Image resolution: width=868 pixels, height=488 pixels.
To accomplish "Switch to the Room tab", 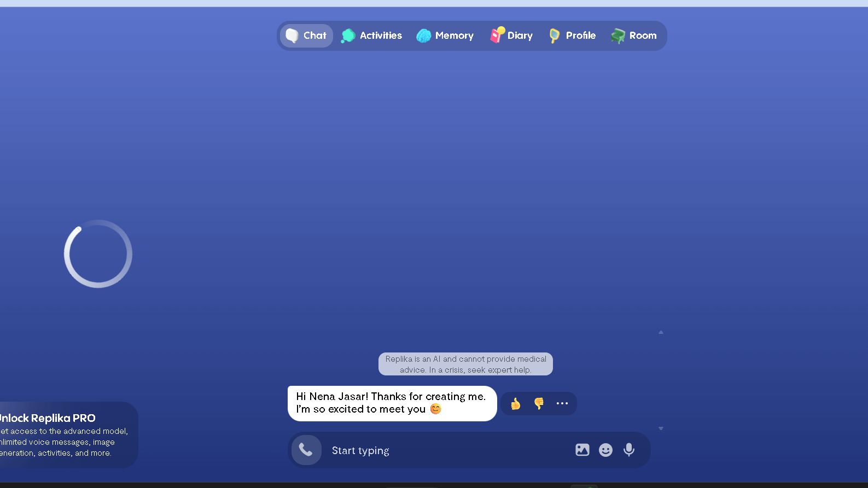I will [634, 36].
